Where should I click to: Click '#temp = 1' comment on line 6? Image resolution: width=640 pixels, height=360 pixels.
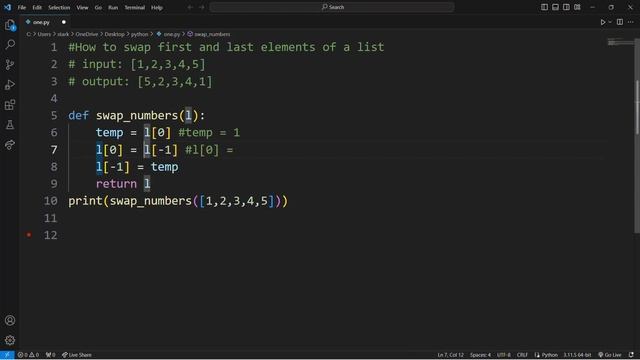point(209,133)
